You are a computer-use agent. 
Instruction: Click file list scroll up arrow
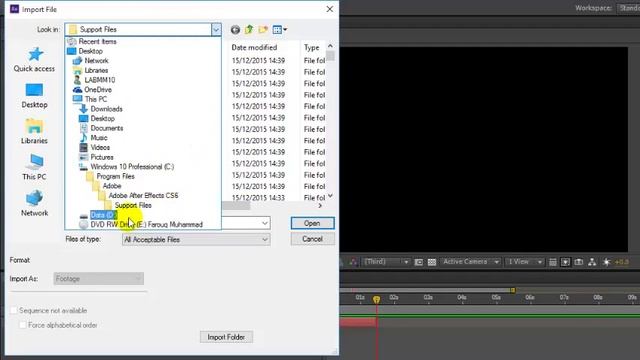[330, 46]
